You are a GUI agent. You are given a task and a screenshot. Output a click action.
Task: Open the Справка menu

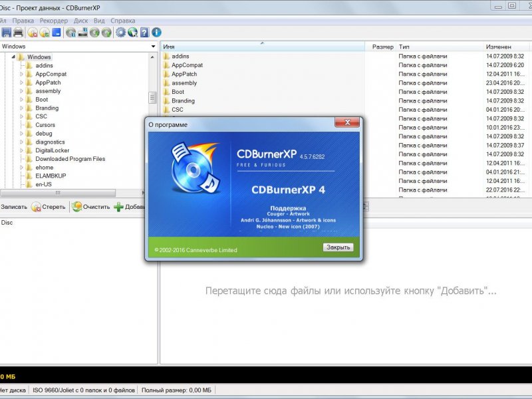point(123,21)
